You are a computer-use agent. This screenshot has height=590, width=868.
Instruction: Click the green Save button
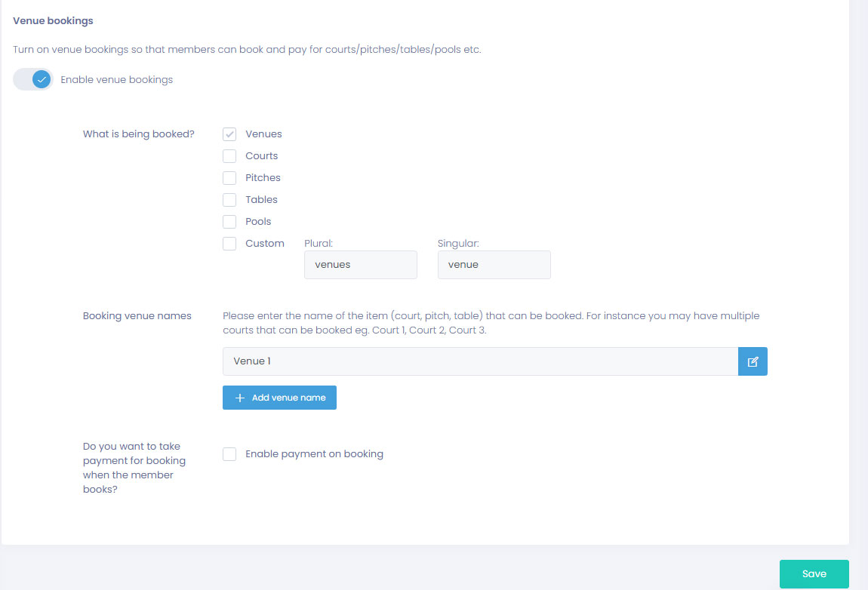pos(814,574)
